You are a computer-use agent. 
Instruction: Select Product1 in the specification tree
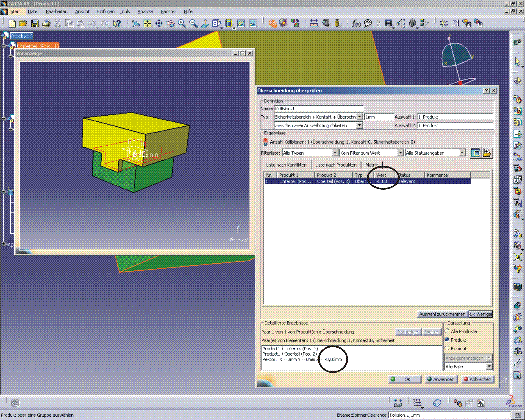[21, 36]
